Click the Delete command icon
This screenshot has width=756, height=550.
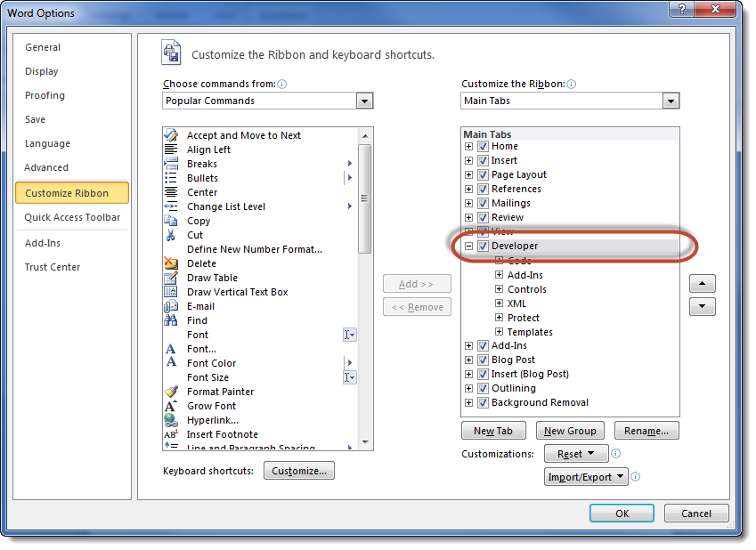point(171,263)
